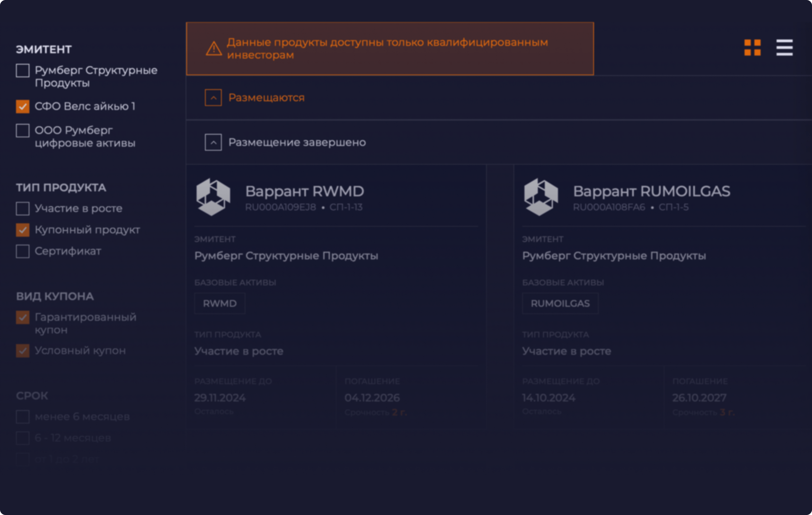Click the RUMOILGAS underlying asset tag
The height and width of the screenshot is (515, 812).
[560, 304]
